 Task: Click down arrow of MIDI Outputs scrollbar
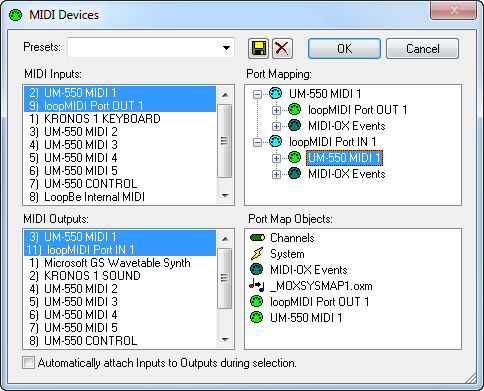coord(225,340)
